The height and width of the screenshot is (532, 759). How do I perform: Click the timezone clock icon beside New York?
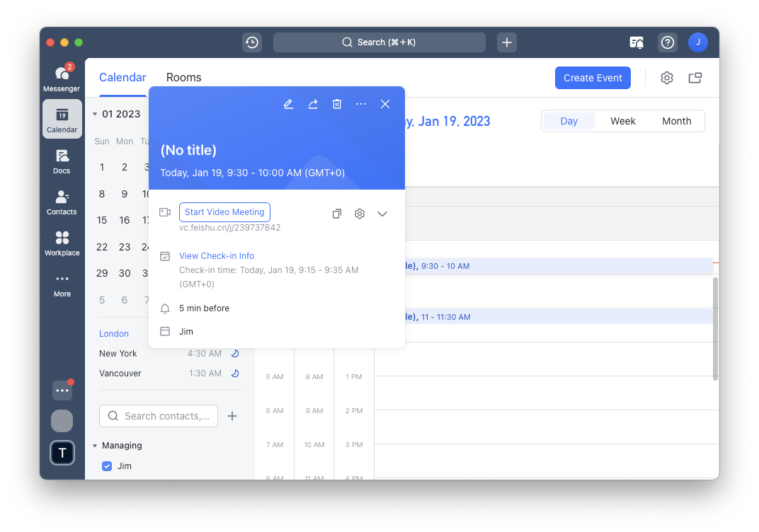pos(234,353)
